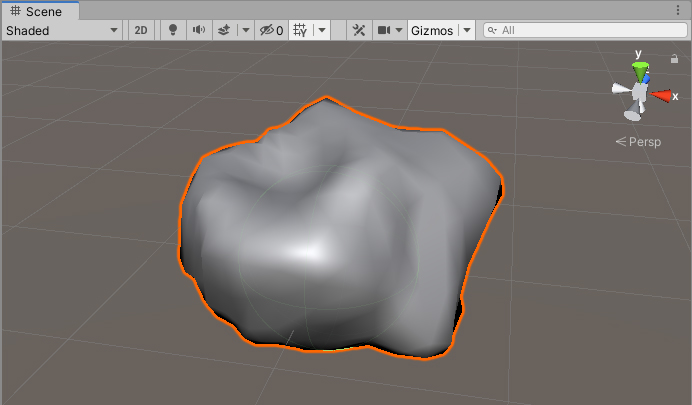
Task: Open grid settings dropdown arrow
Action: tap(321, 30)
